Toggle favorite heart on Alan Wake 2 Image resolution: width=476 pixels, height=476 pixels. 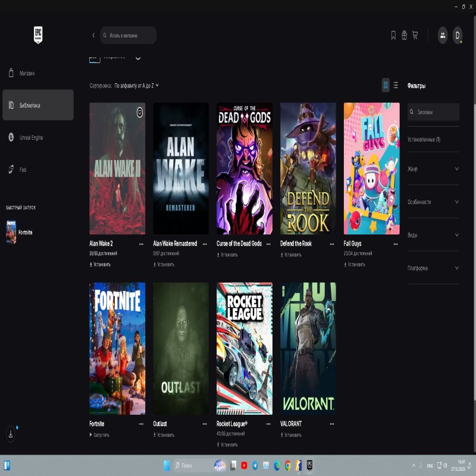(139, 112)
